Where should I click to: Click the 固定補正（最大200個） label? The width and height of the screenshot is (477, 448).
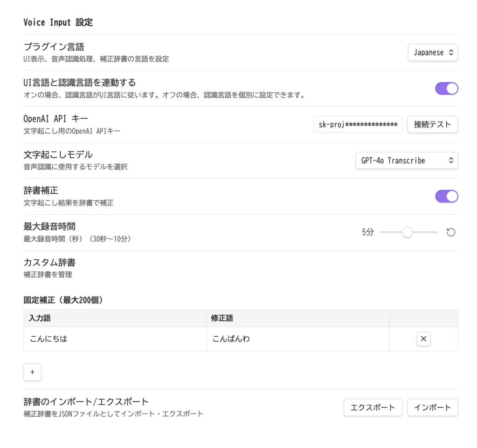63,300
